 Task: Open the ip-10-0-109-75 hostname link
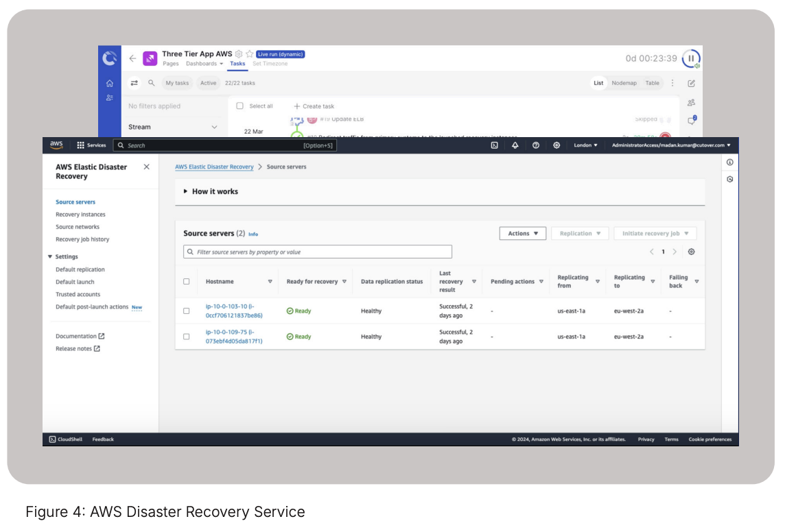click(x=234, y=337)
